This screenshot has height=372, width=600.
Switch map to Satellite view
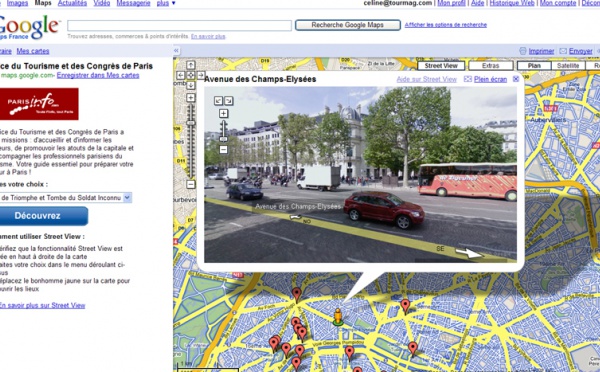point(568,66)
